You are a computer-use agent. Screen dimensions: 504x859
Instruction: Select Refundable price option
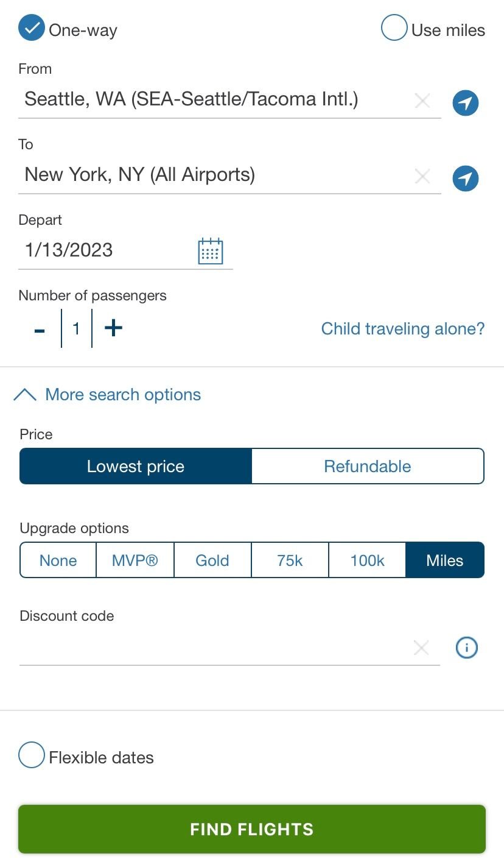coord(368,467)
